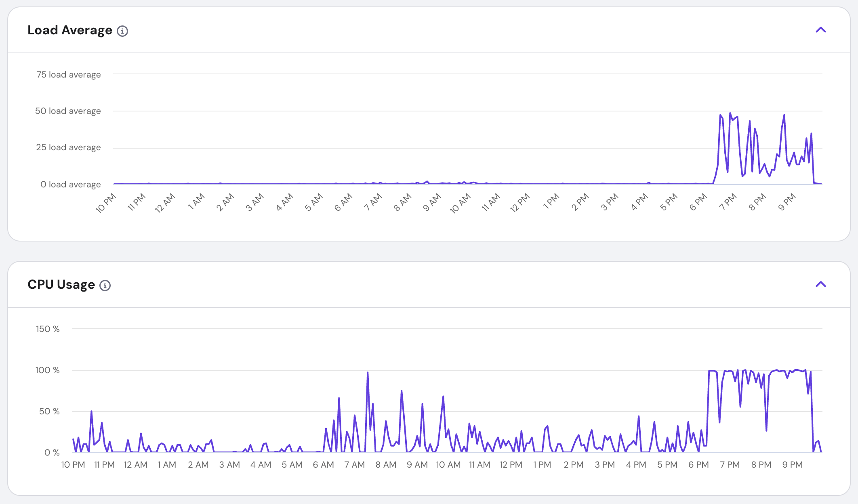Click the Load Average info icon

122,31
